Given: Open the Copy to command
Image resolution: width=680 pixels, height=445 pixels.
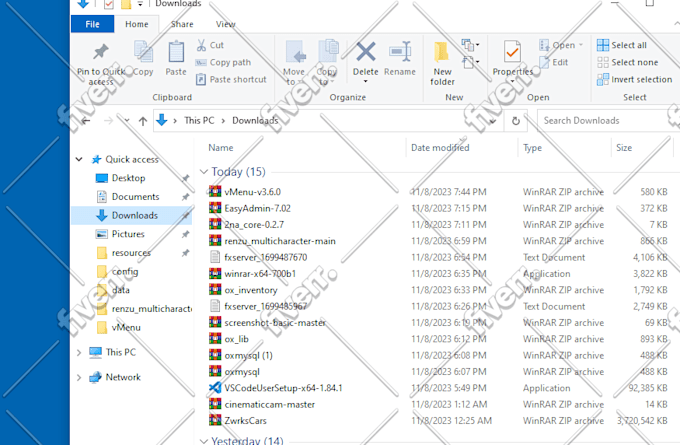Looking at the screenshot, I should (x=327, y=63).
